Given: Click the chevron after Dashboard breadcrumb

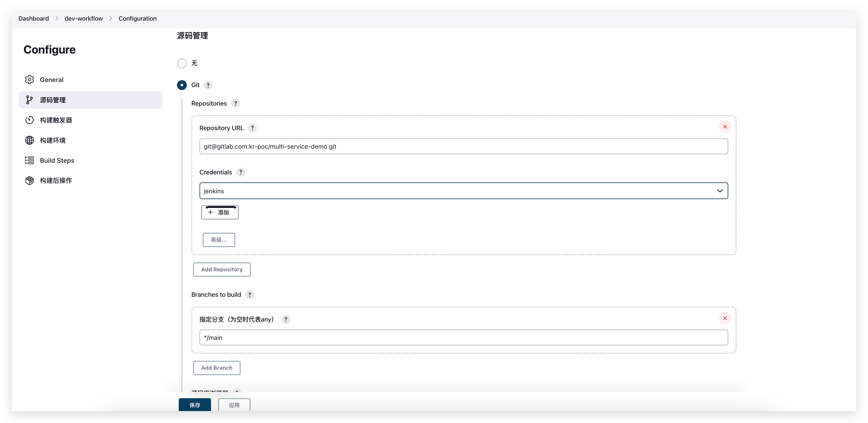Looking at the screenshot, I should pos(56,19).
